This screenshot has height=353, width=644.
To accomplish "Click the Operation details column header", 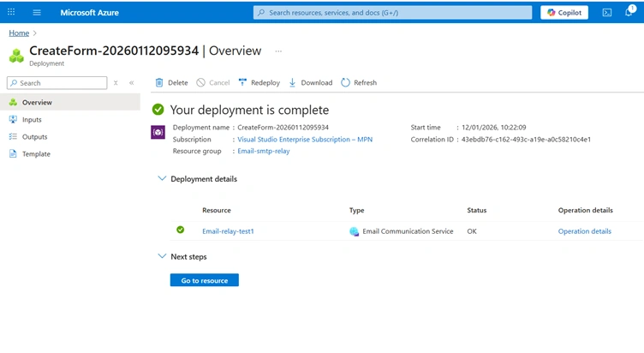I will (585, 211).
